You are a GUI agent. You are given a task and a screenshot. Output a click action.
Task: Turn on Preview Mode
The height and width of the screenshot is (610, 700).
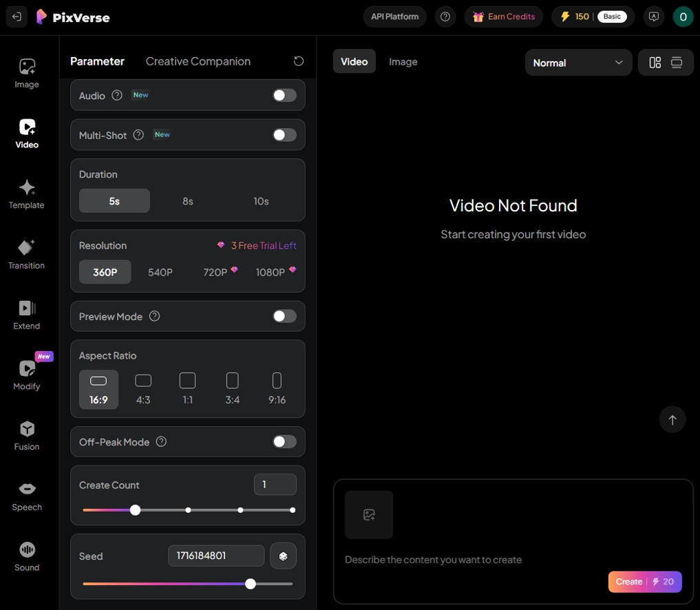click(x=284, y=316)
